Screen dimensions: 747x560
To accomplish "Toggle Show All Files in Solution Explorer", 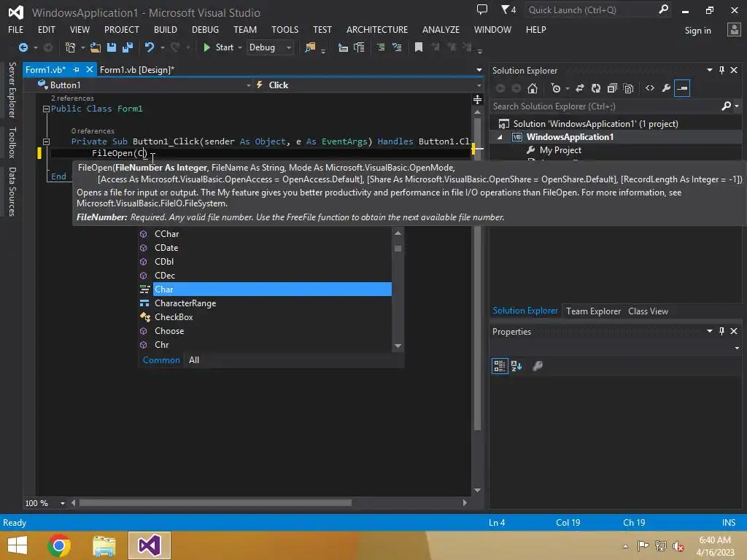I will [628, 88].
